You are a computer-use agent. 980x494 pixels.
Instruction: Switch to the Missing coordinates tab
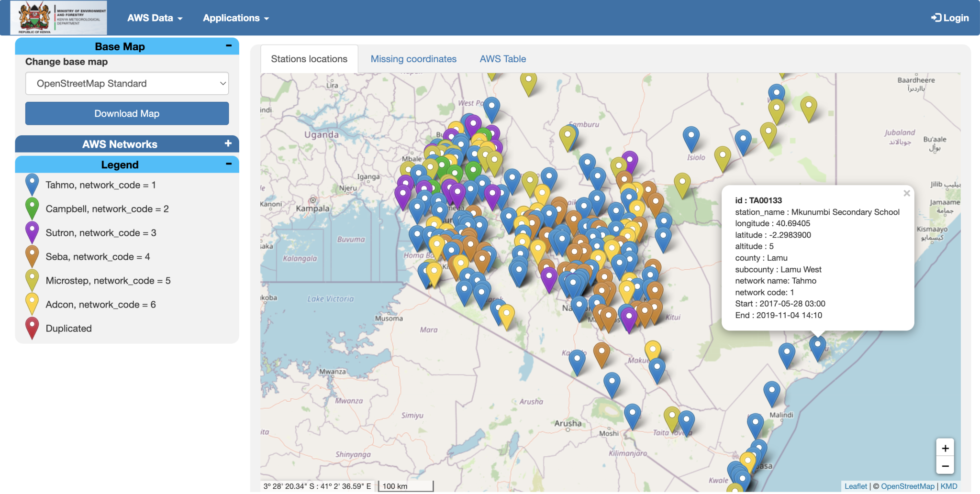(413, 58)
